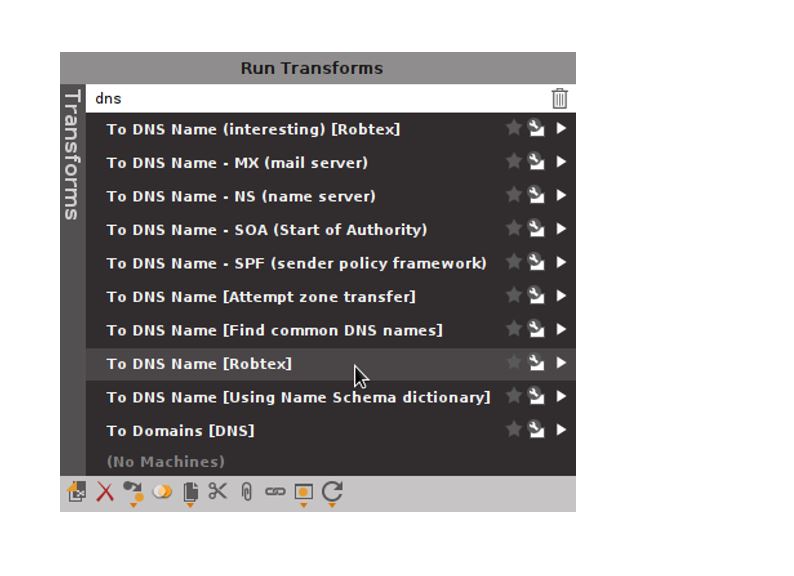Pick To DNS Name [Attempt zone transfer]
The image size is (794, 576).
261,296
